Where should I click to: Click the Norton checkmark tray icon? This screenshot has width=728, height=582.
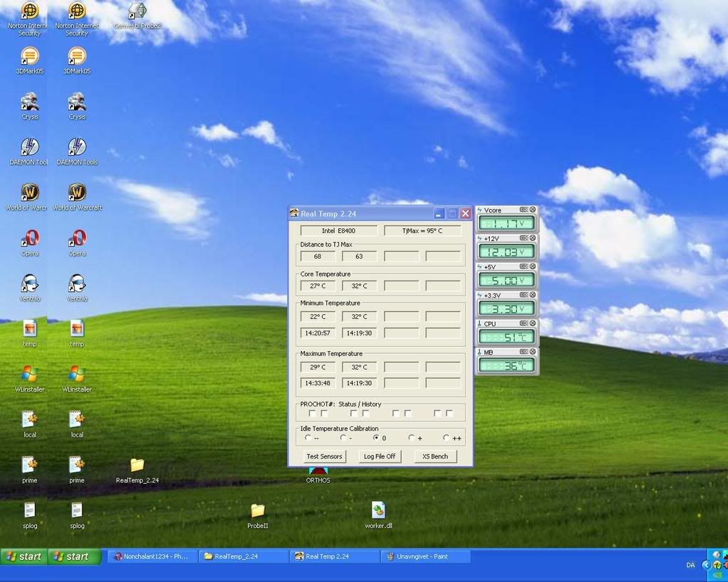(717, 565)
